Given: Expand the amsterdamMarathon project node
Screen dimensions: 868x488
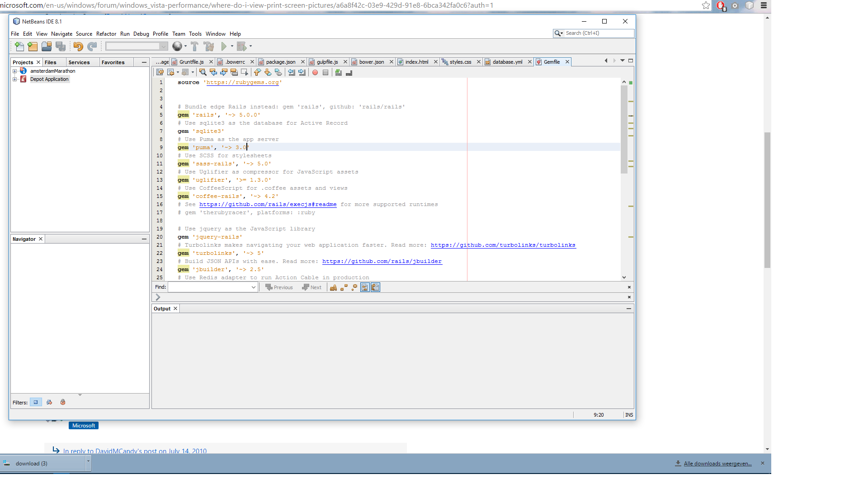Looking at the screenshot, I should (15, 71).
